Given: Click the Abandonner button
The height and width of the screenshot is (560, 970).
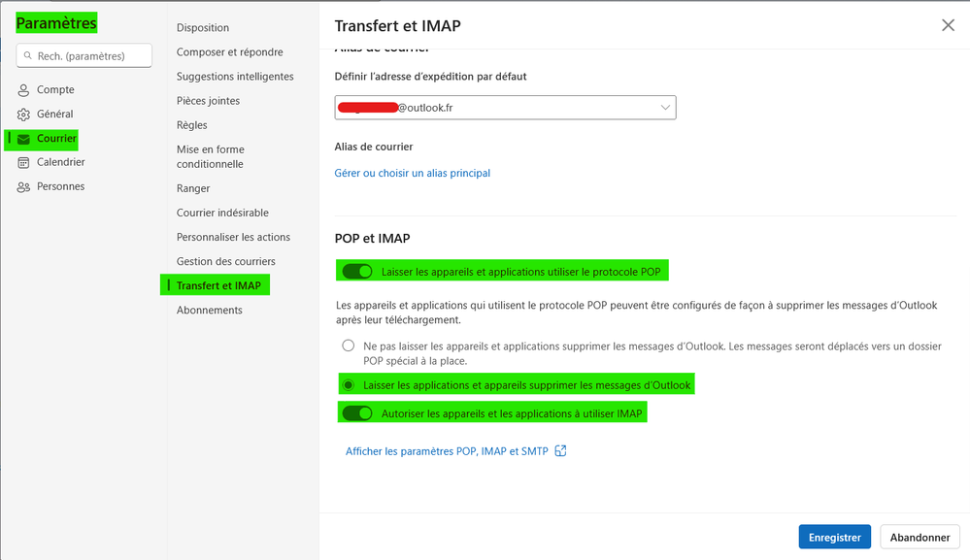Looking at the screenshot, I should tap(919, 537).
